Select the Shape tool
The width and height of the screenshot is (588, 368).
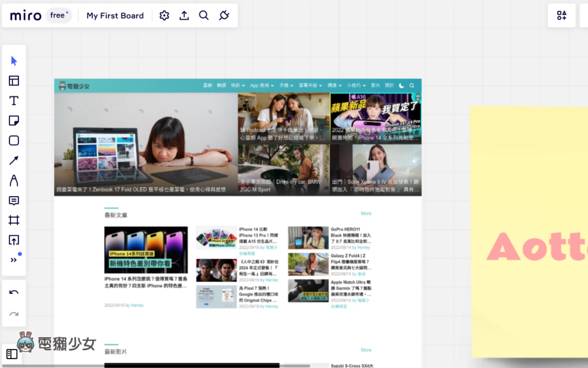pyautogui.click(x=14, y=141)
